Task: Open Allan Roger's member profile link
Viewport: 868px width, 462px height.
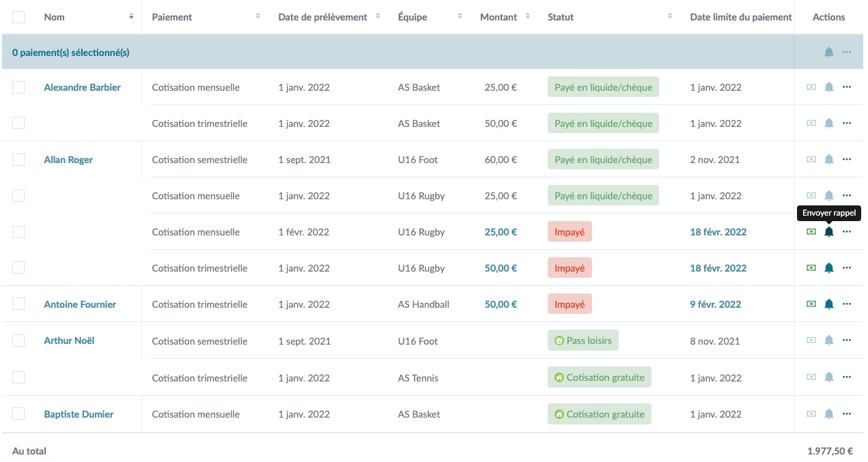Action: click(x=68, y=160)
